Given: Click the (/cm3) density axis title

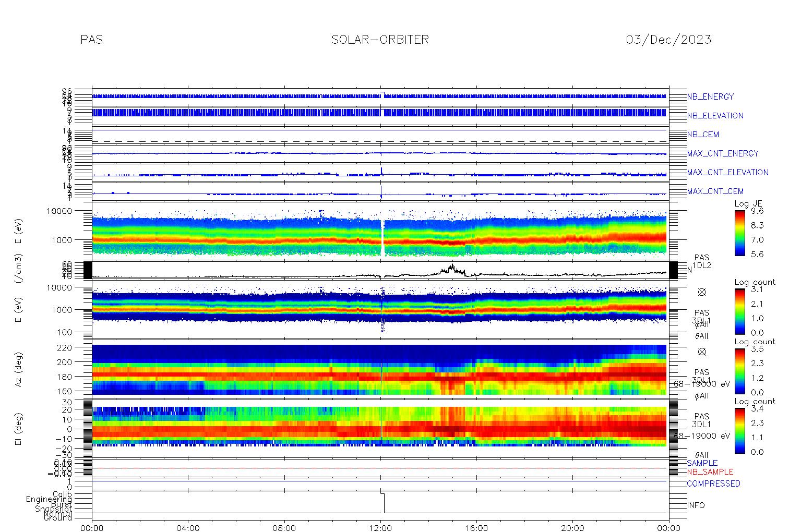Looking at the screenshot, I should tap(18, 270).
